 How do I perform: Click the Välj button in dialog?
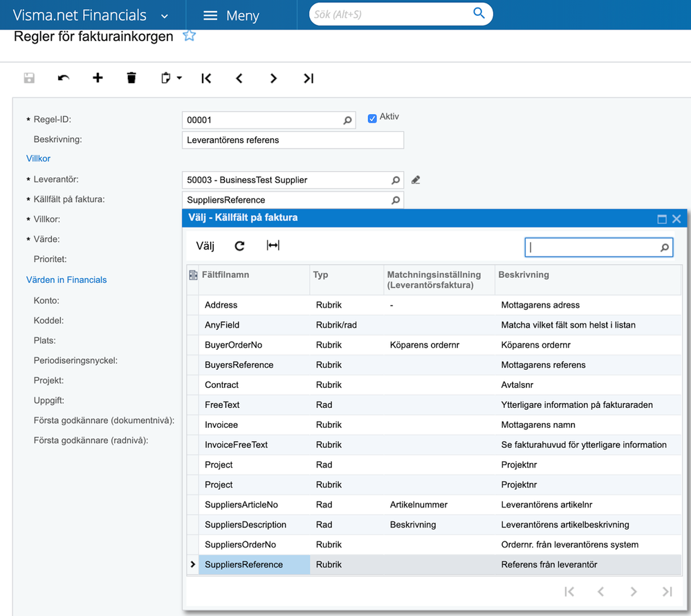coord(205,246)
